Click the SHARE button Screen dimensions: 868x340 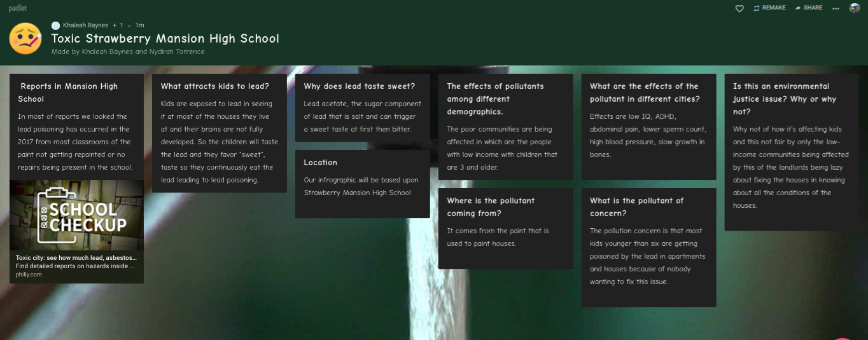[809, 8]
